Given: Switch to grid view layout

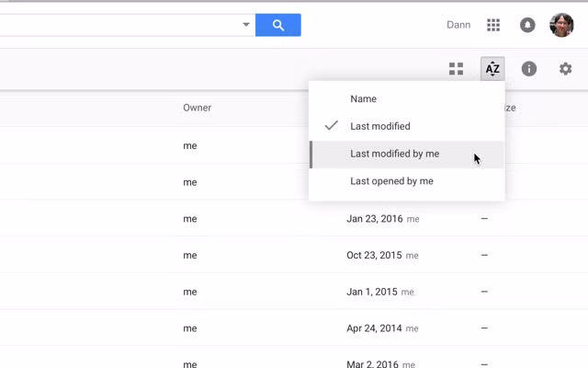Looking at the screenshot, I should [x=456, y=69].
